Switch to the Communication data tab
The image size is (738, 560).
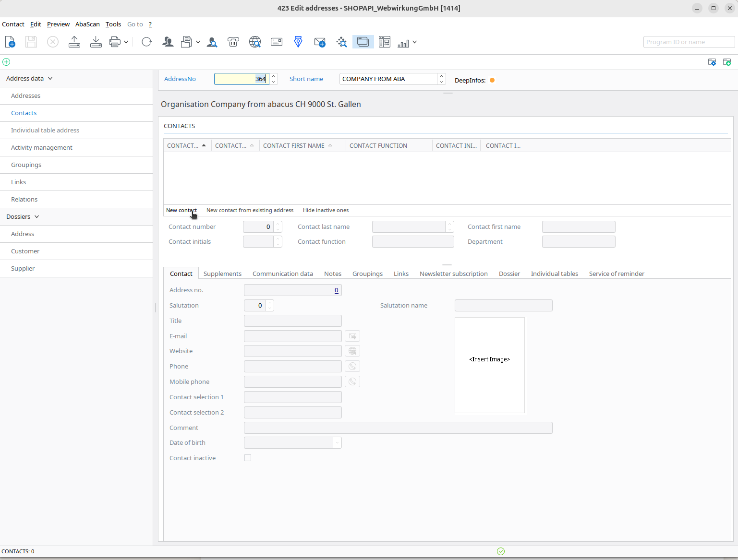click(x=282, y=274)
